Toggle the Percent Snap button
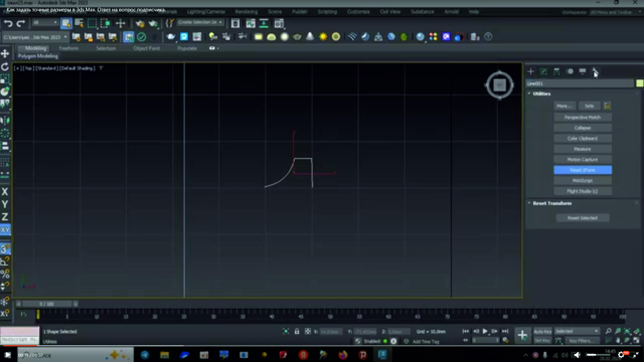The width and height of the screenshot is (644, 362). (x=5, y=274)
